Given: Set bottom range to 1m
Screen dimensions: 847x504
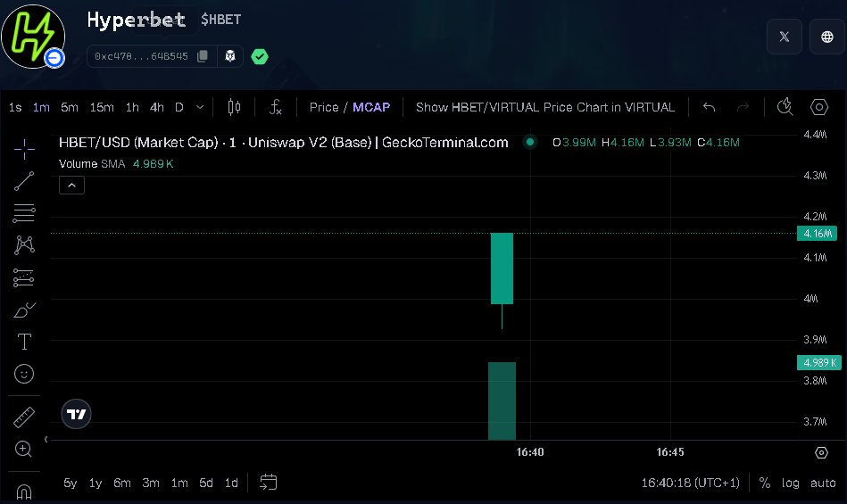Looking at the screenshot, I should [x=179, y=483].
